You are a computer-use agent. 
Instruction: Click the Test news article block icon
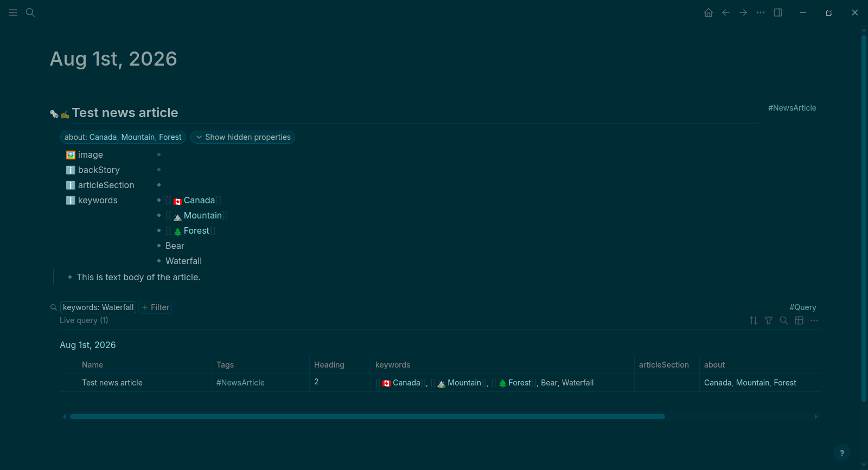[60, 114]
